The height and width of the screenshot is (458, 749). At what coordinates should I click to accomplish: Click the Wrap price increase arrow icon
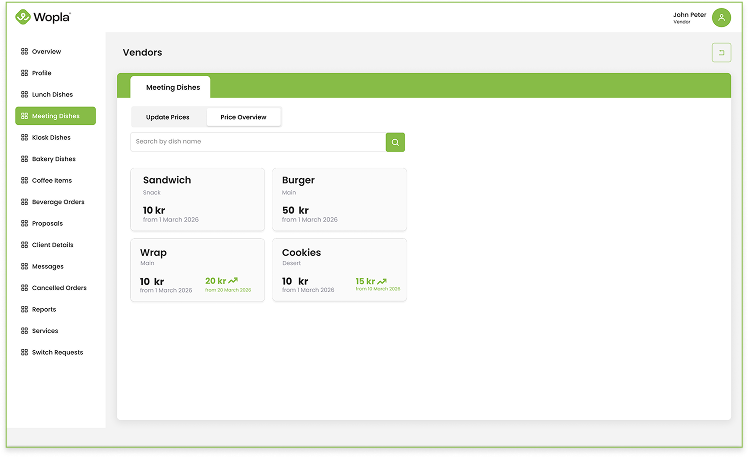click(x=234, y=281)
